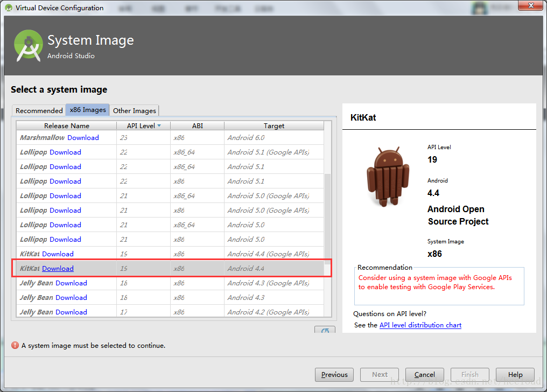
Task: Click the Target column header
Action: coord(274,125)
